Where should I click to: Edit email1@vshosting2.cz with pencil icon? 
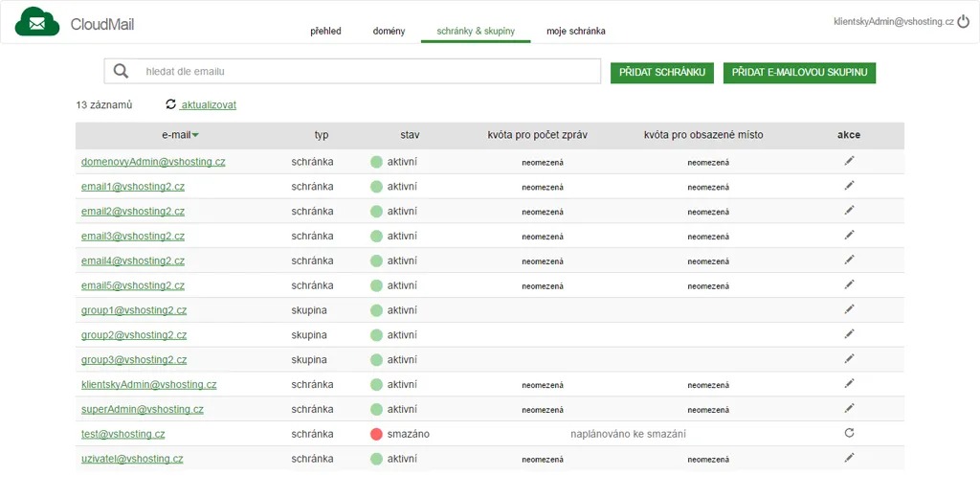tap(849, 186)
